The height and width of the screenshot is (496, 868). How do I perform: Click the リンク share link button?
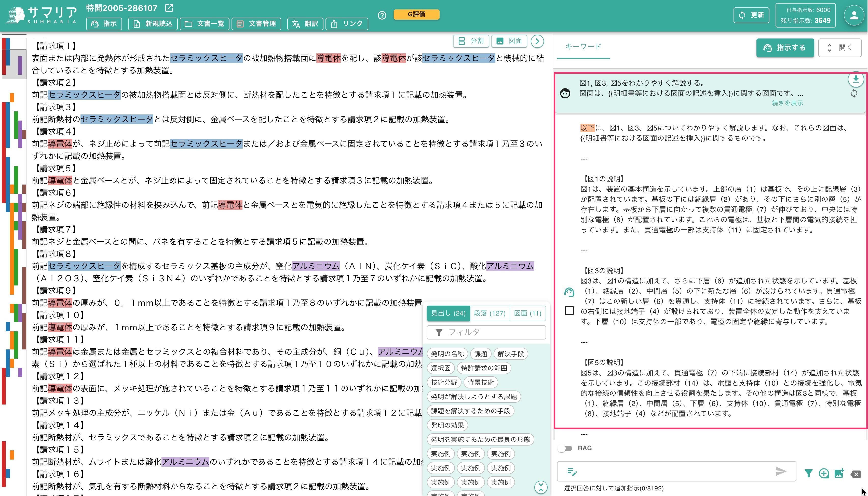pos(347,23)
